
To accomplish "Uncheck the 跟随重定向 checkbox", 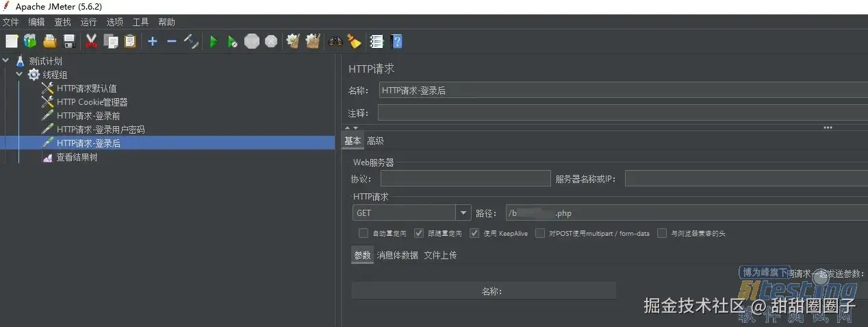I will [419, 233].
